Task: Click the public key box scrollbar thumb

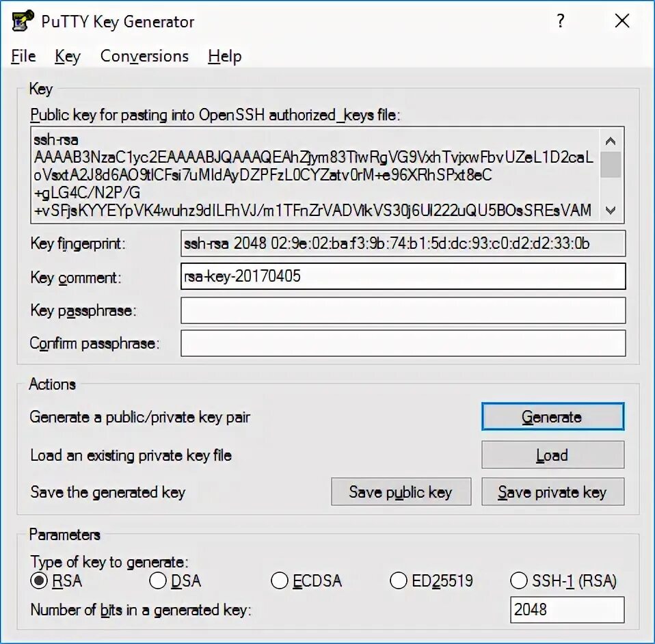Action: tap(611, 165)
